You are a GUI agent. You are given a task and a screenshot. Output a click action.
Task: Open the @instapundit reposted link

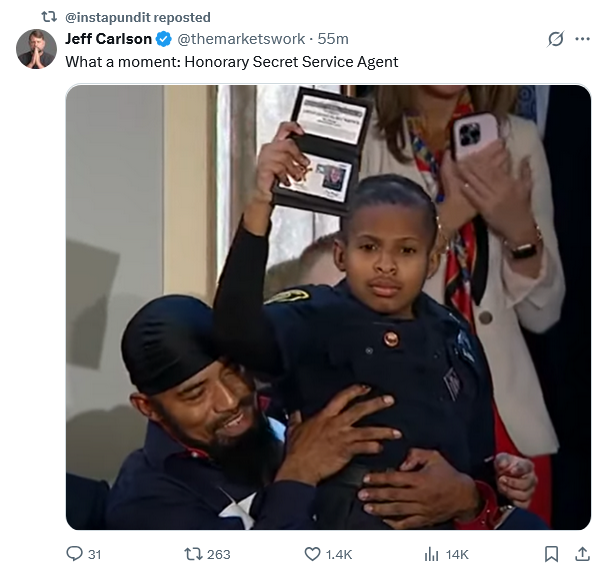click(138, 17)
